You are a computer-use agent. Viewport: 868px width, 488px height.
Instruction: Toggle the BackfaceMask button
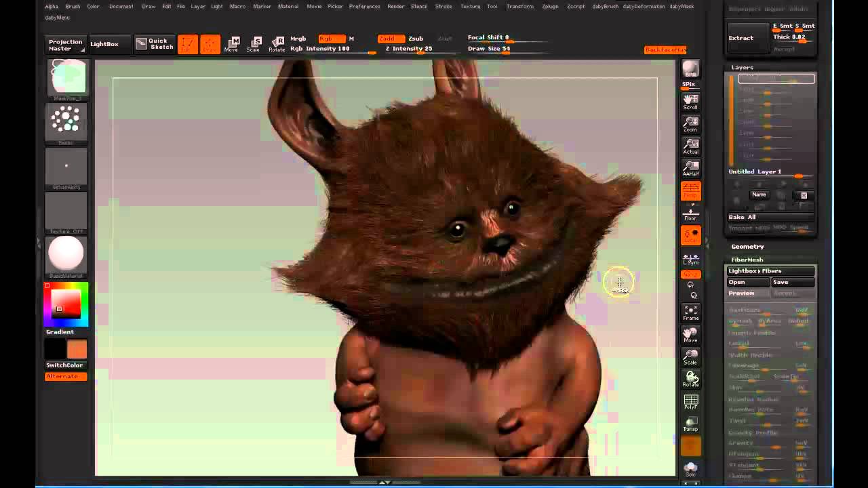coord(665,49)
